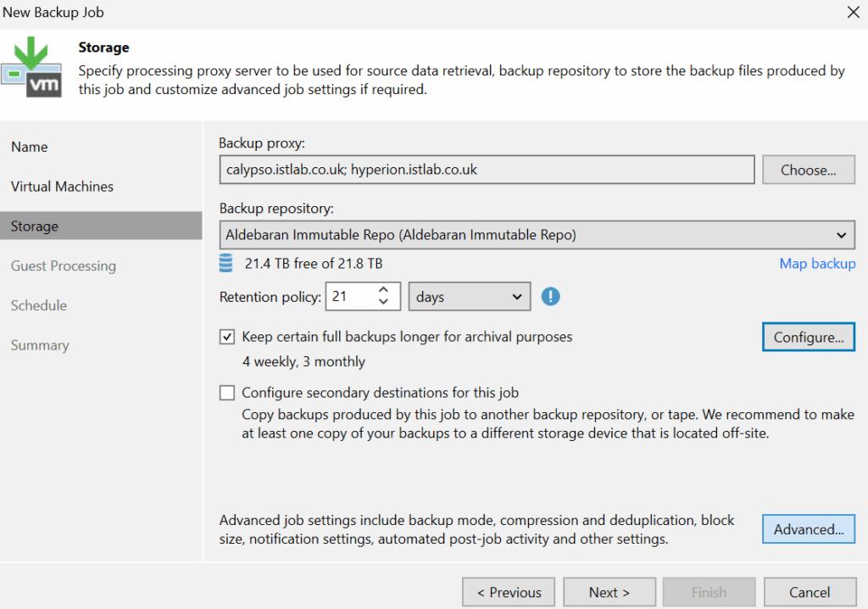868x609 pixels.
Task: Click the Cancel button
Action: click(x=810, y=592)
